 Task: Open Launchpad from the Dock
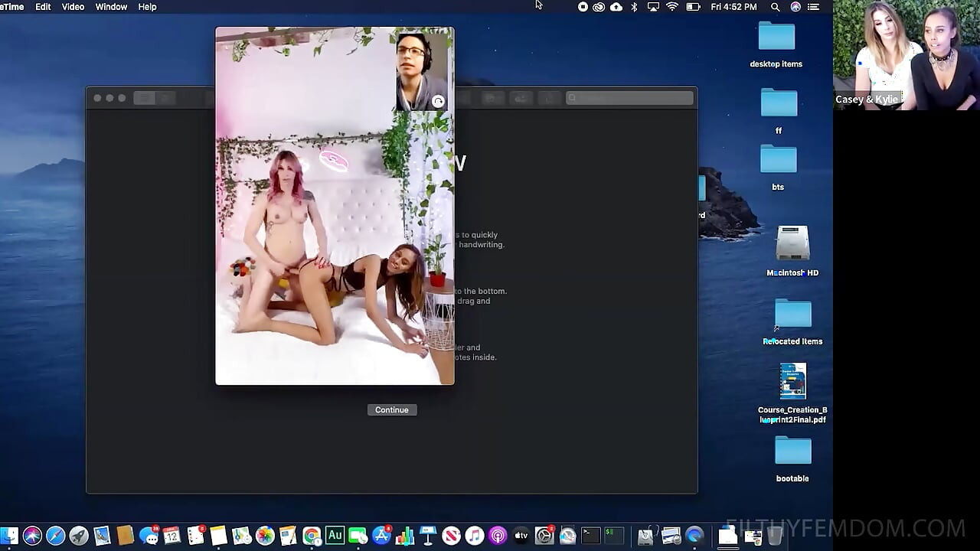pos(78,534)
